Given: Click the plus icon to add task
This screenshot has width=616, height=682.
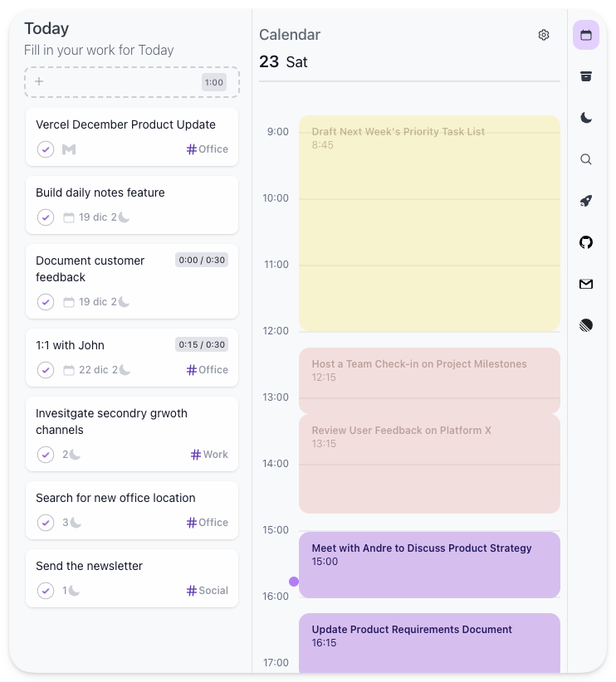Looking at the screenshot, I should 39,81.
